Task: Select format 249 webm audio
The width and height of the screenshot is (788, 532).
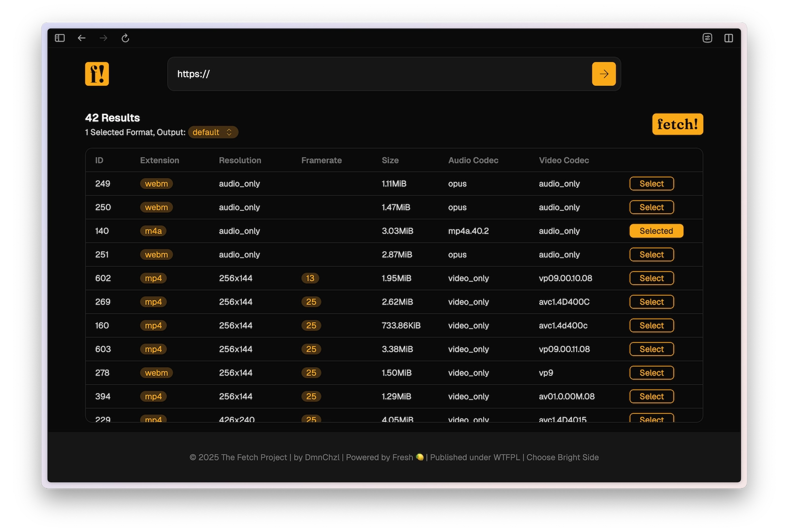Action: tap(652, 184)
